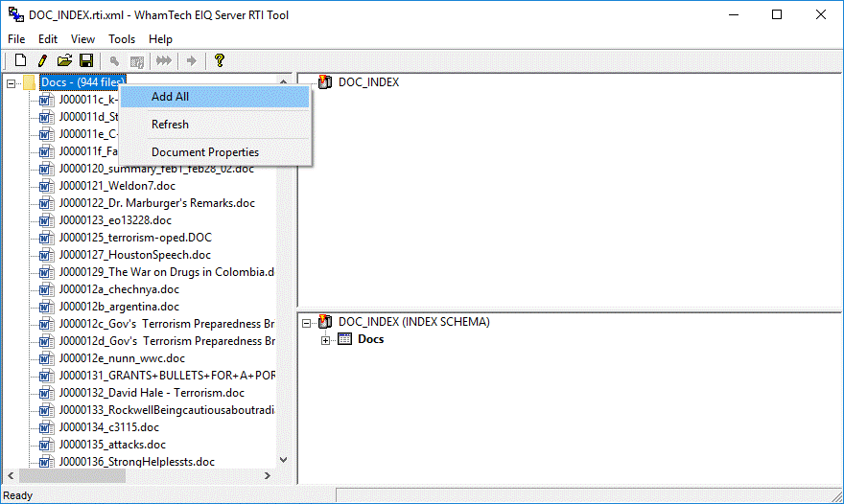
Task: Select J0000125_terrorism-oped.DOC file
Action: pyautogui.click(x=135, y=238)
